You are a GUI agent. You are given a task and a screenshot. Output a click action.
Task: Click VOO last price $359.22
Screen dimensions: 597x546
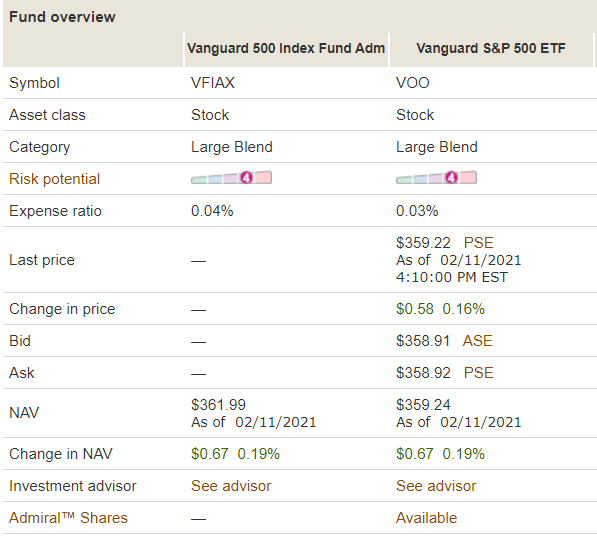coord(423,243)
